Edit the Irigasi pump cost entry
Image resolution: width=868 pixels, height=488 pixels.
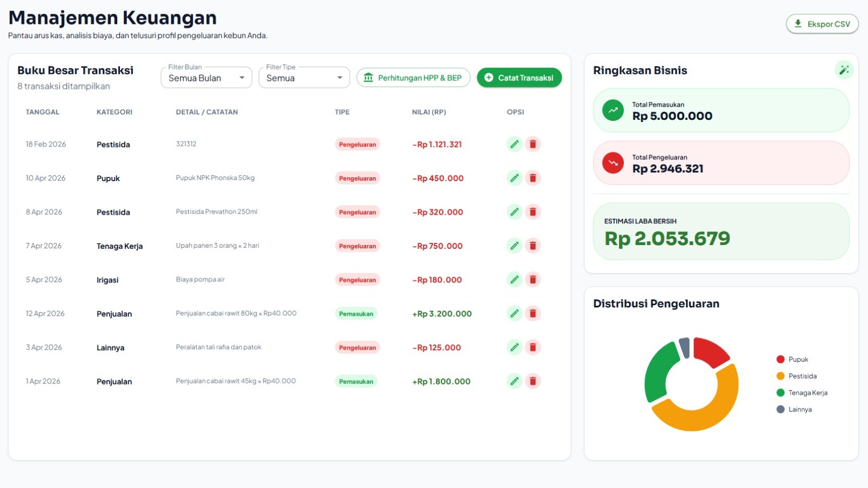point(514,280)
